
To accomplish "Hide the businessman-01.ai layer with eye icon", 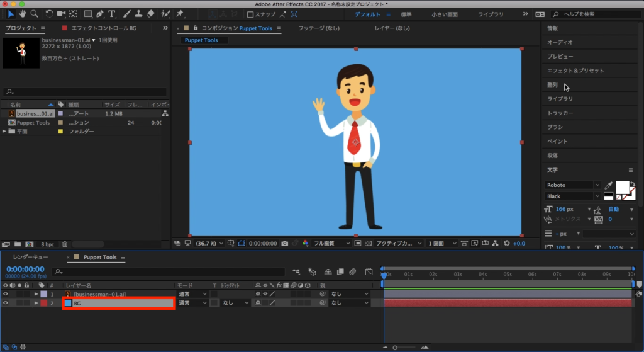I will tap(6, 294).
